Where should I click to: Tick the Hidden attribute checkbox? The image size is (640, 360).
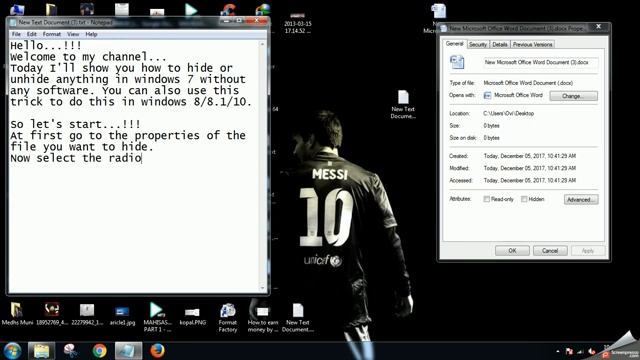tap(524, 199)
